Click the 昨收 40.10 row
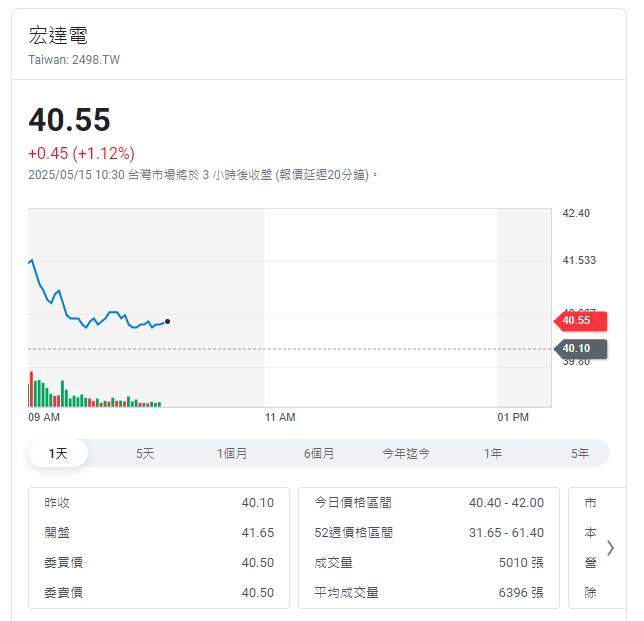 click(x=159, y=502)
